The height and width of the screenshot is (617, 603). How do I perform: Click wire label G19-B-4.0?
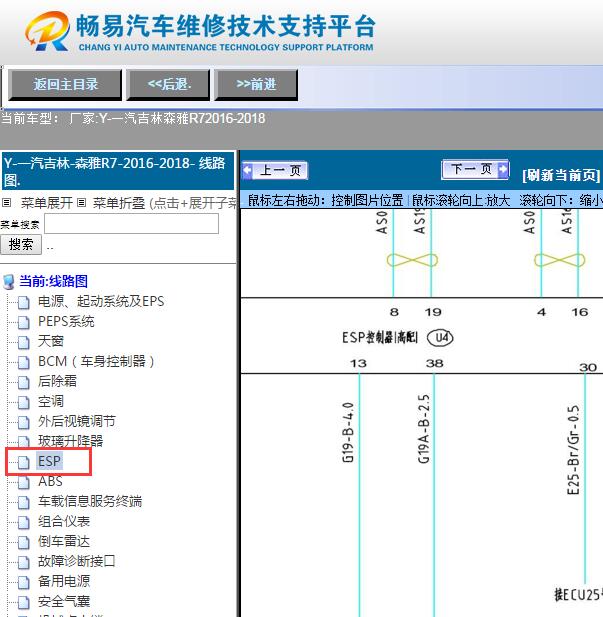[x=348, y=432]
